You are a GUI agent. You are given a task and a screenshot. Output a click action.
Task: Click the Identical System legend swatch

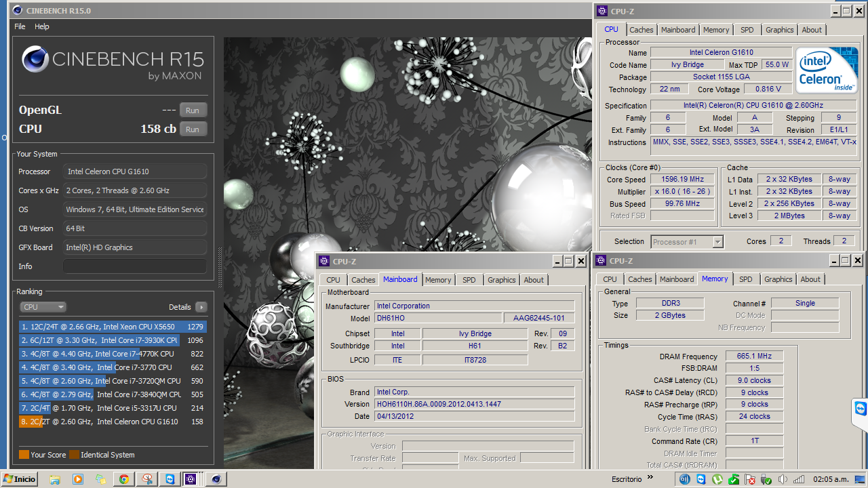(74, 455)
